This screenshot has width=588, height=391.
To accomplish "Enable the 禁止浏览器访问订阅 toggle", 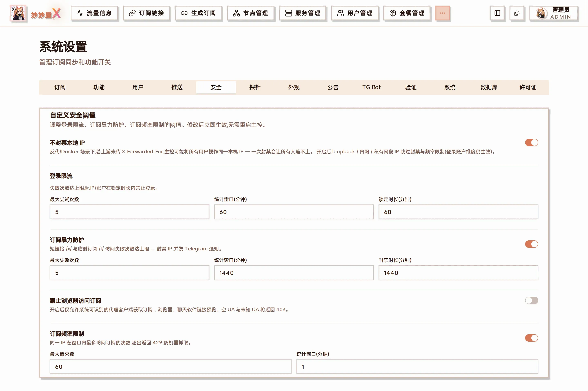I will tap(531, 300).
